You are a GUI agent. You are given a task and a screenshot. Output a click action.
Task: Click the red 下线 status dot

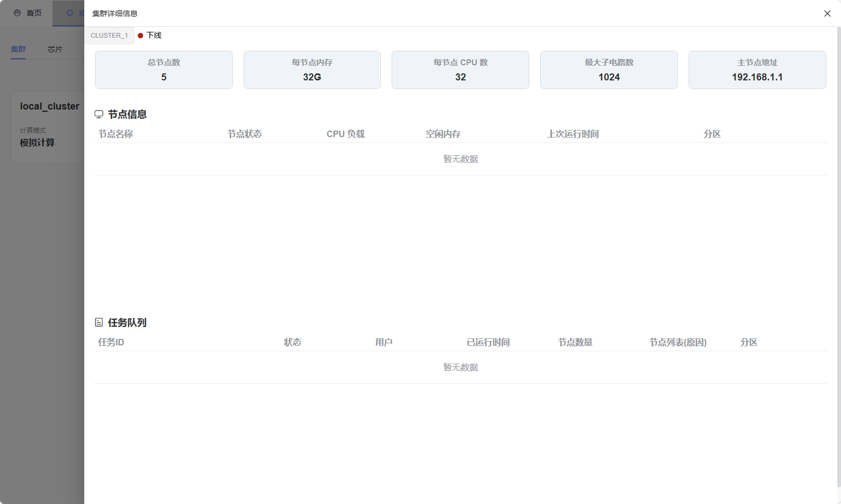(140, 36)
